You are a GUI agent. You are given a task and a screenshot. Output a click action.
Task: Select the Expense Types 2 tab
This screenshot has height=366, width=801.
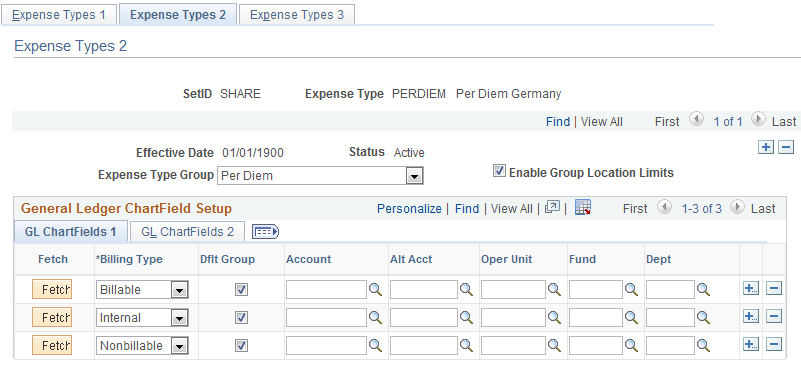point(178,14)
